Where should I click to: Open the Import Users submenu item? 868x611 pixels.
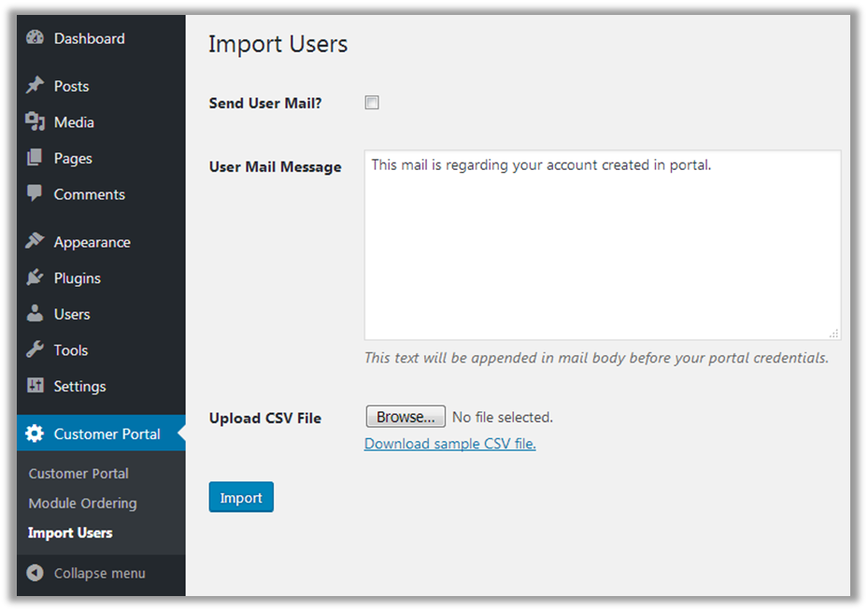point(70,533)
